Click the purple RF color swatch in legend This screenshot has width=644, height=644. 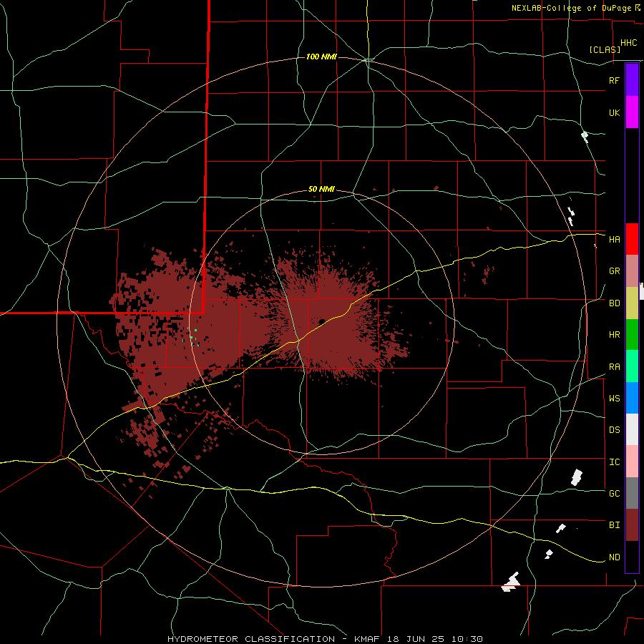(632, 80)
